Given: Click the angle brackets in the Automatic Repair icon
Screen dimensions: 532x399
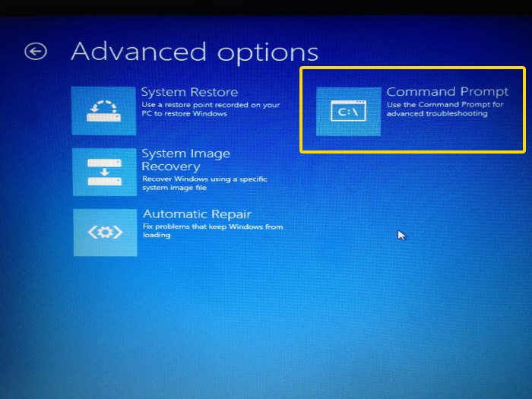Looking at the screenshot, I should tap(105, 232).
